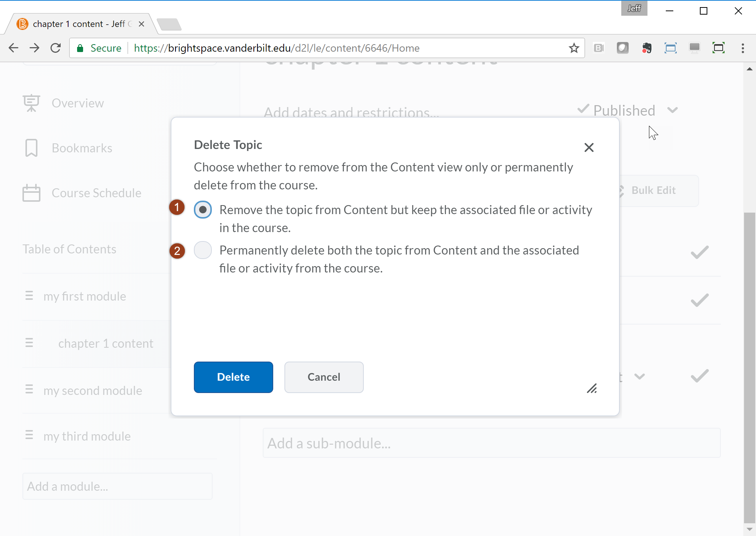
Task: Click the dialog resize handle icon
Action: click(x=592, y=389)
